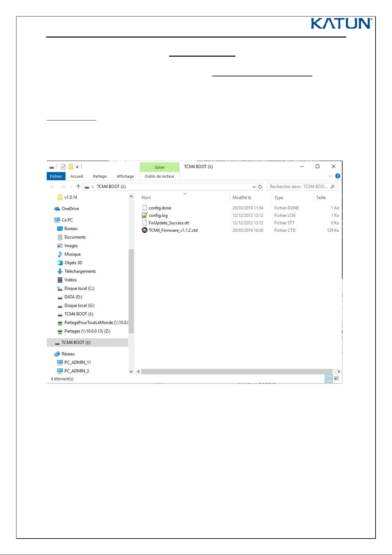Open Disque local (G:) drive
Image resolution: width=392 pixels, height=555 pixels.
79,305
